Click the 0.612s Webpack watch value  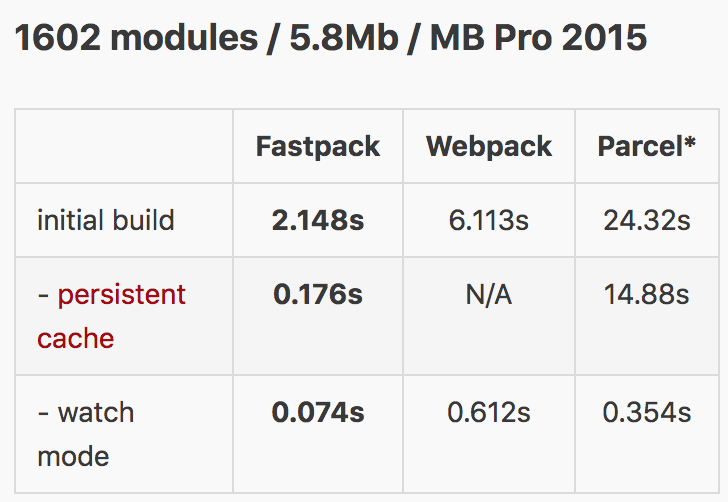point(489,412)
